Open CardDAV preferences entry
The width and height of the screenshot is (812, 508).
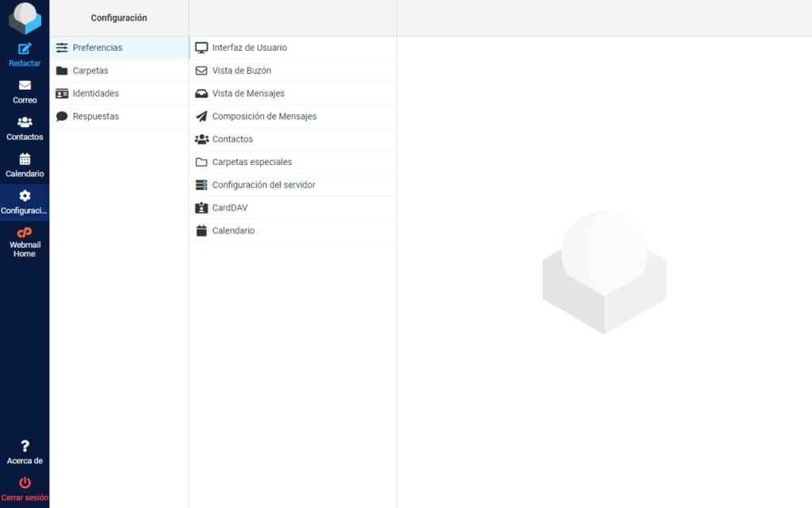[x=230, y=208]
